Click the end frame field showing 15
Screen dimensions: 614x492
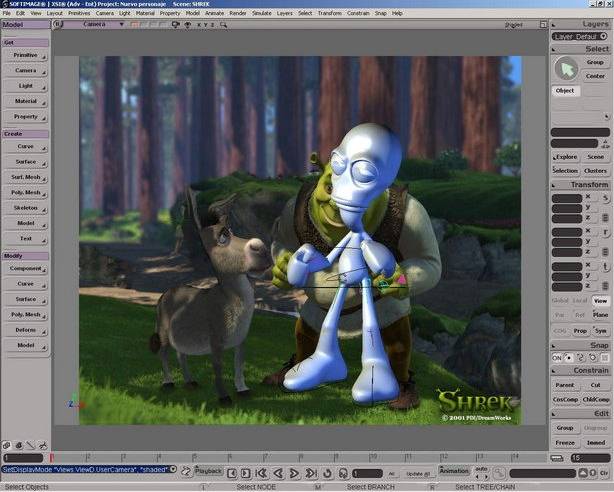click(x=591, y=458)
